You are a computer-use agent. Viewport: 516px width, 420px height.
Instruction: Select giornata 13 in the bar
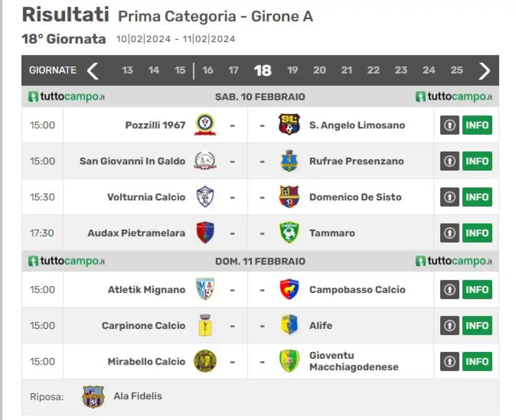pyautogui.click(x=127, y=70)
